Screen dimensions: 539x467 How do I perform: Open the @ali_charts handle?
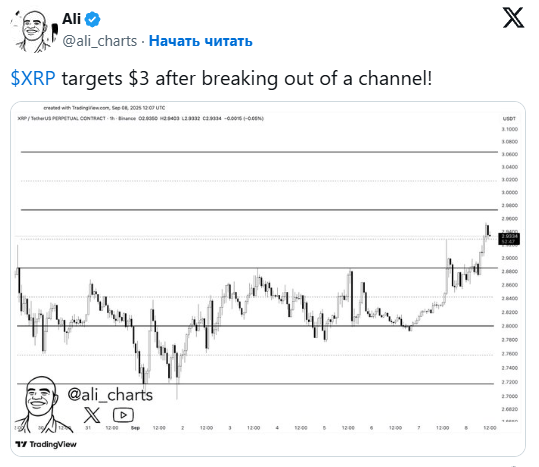[x=100, y=41]
